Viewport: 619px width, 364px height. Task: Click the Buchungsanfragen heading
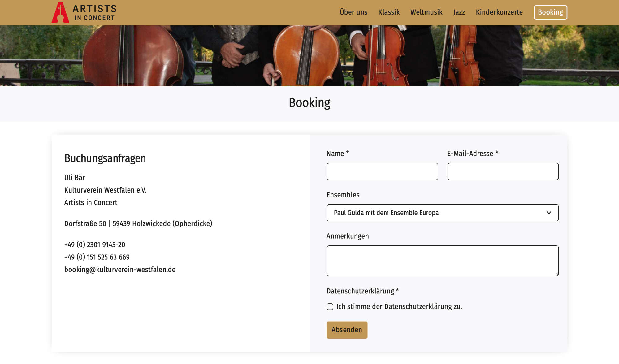[x=105, y=158]
